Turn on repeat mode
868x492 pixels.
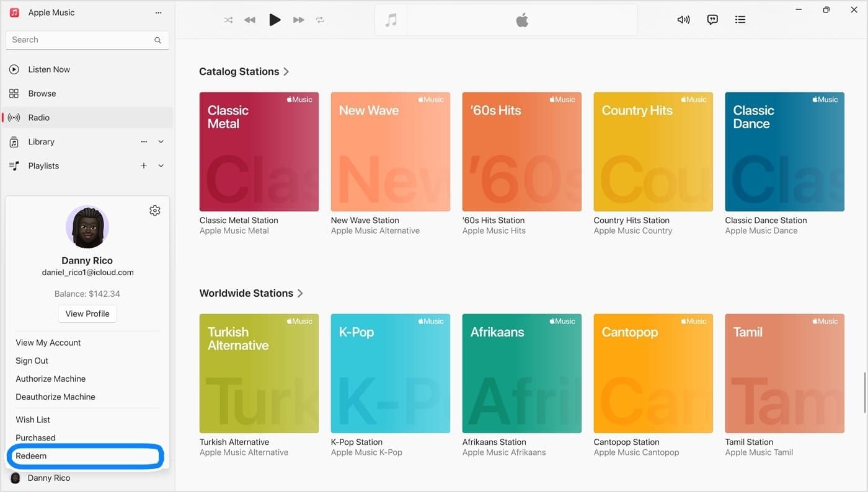(x=320, y=19)
